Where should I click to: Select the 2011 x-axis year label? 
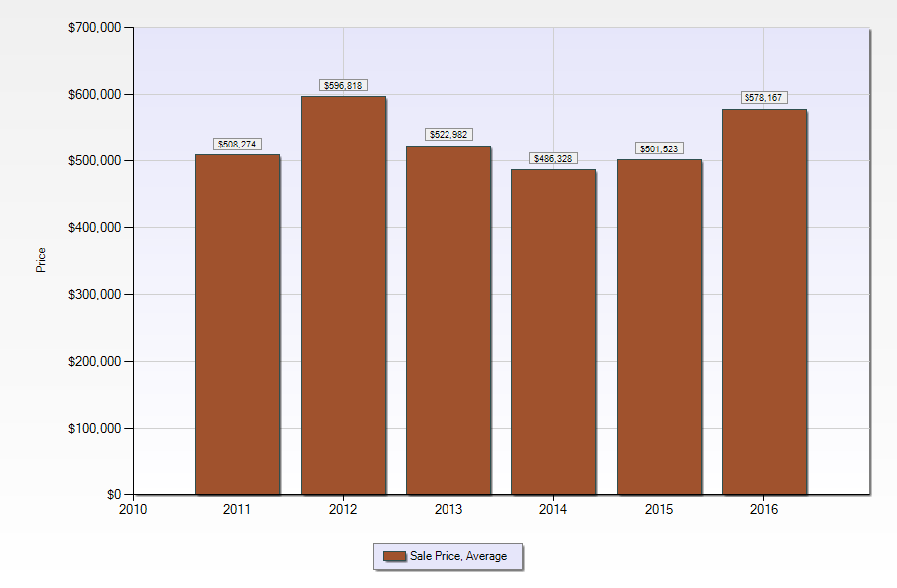point(237,509)
